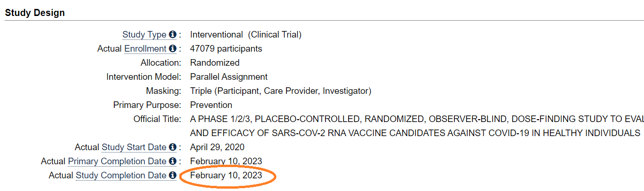Click the Triple masking description text
This screenshot has height=191, width=644.
click(x=280, y=91)
